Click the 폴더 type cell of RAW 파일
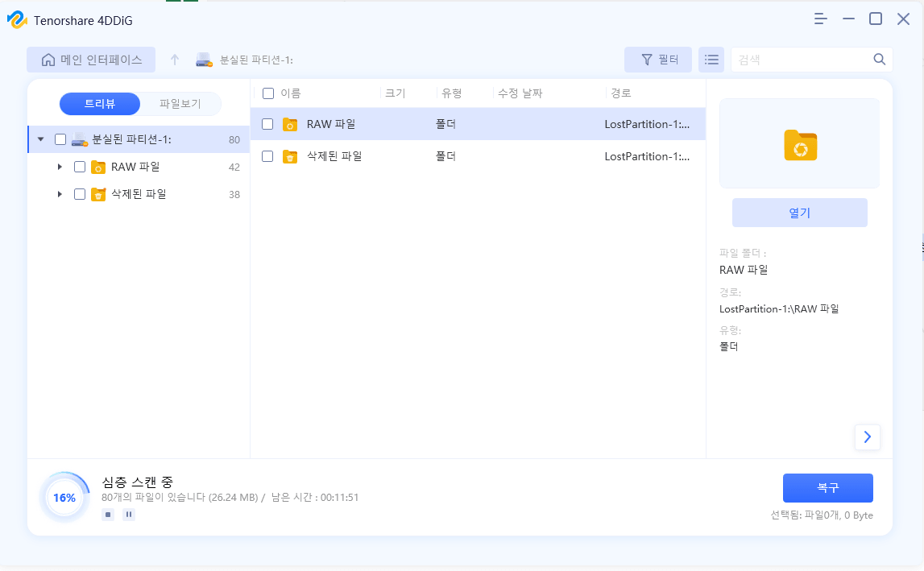924x571 pixels. (445, 124)
